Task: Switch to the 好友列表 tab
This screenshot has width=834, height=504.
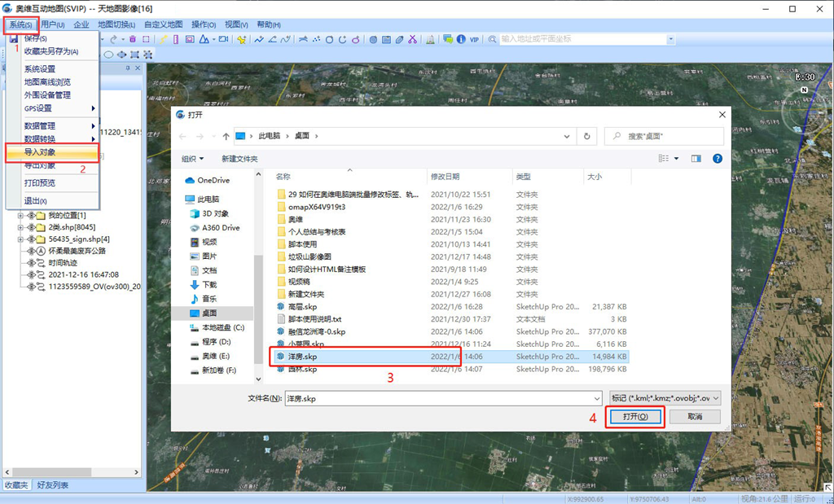Action: tap(53, 484)
